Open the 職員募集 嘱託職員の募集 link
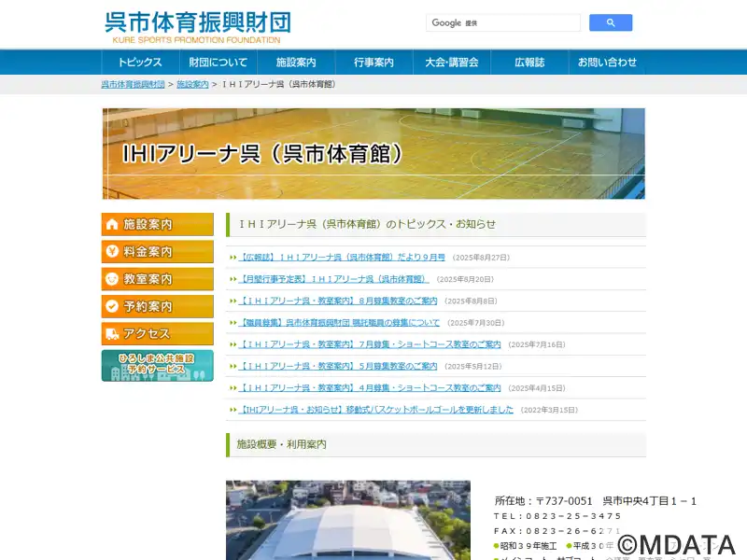The height and width of the screenshot is (560, 747). click(339, 323)
